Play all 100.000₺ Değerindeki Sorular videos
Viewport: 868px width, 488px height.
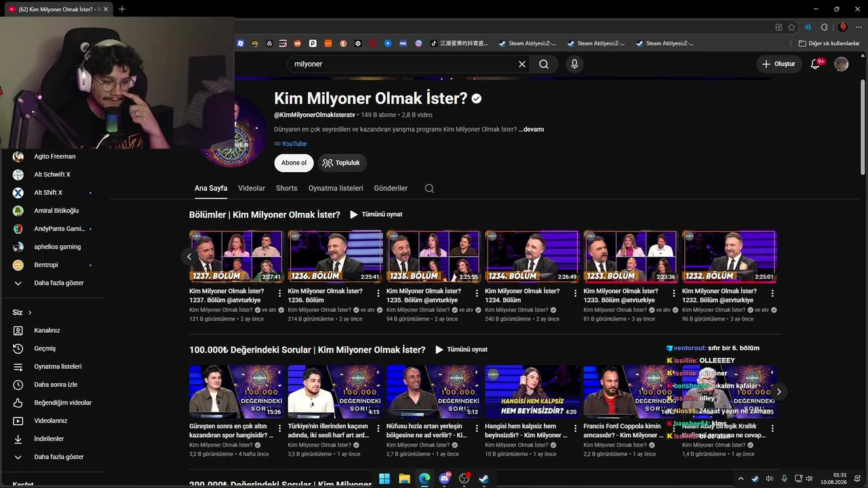[x=462, y=350]
